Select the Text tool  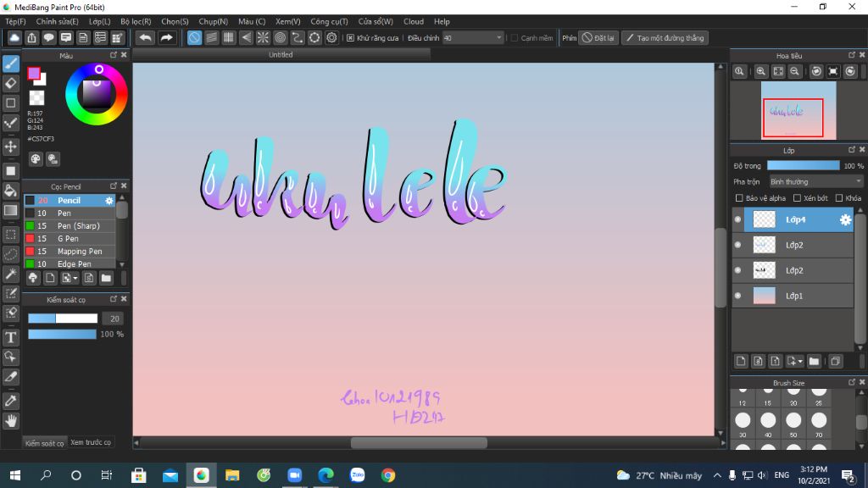tap(10, 337)
